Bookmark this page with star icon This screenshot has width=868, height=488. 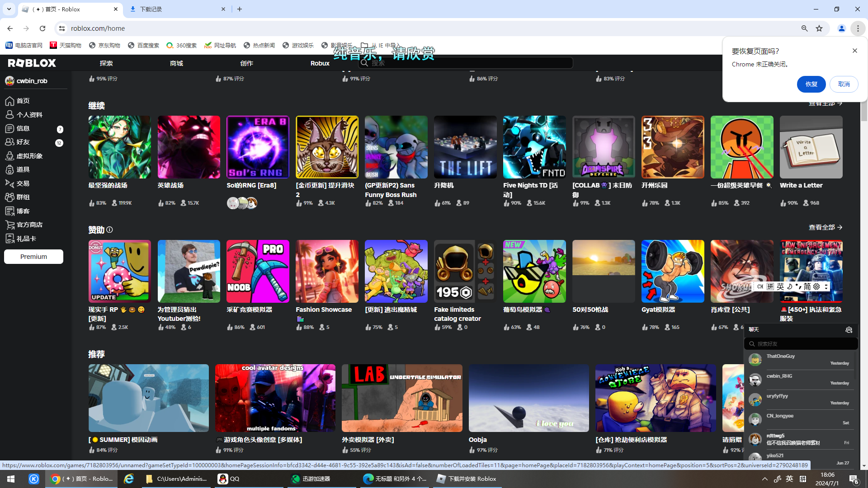pos(819,28)
